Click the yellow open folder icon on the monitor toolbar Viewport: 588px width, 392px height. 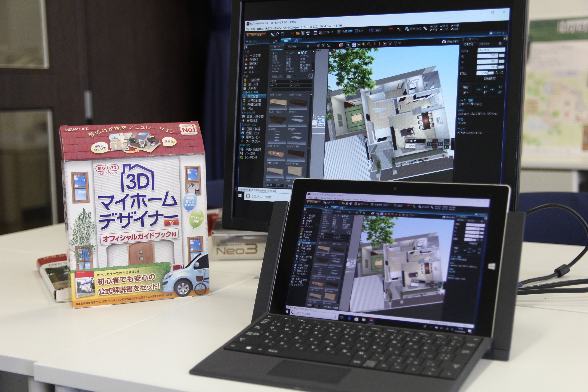298,33
